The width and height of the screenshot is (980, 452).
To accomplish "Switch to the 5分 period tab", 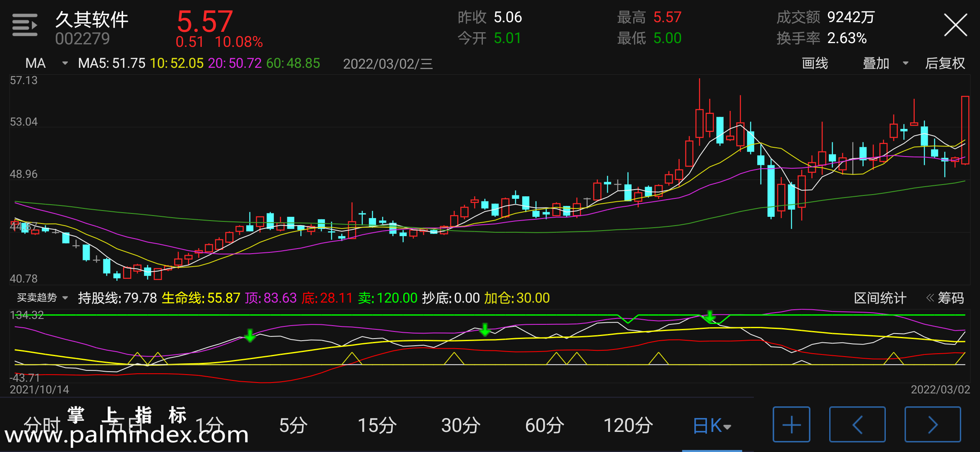I will (x=293, y=425).
